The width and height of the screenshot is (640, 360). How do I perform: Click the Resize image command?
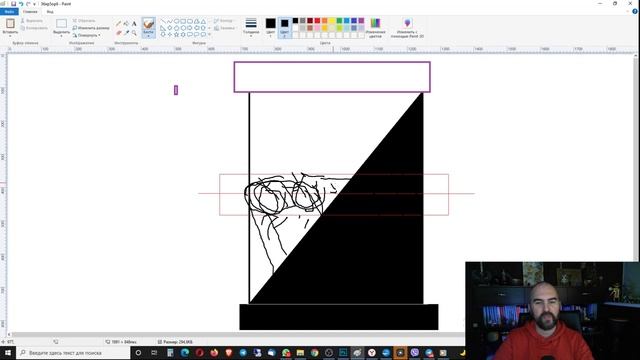(91, 28)
